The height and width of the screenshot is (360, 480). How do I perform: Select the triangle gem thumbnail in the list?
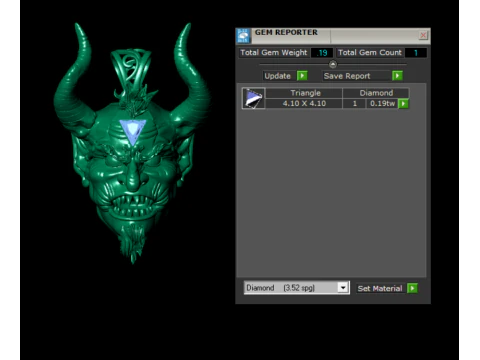coord(253,98)
